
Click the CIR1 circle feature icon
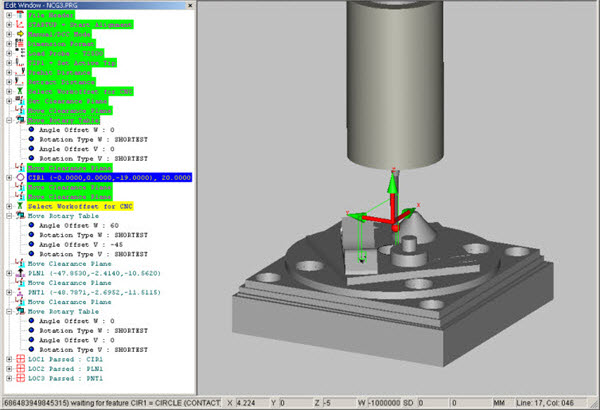tap(20, 177)
